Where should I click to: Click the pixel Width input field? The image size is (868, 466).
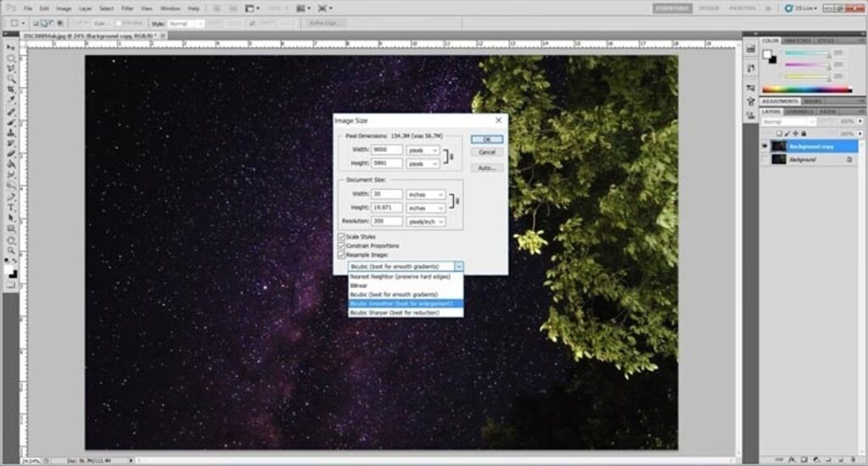click(x=387, y=150)
